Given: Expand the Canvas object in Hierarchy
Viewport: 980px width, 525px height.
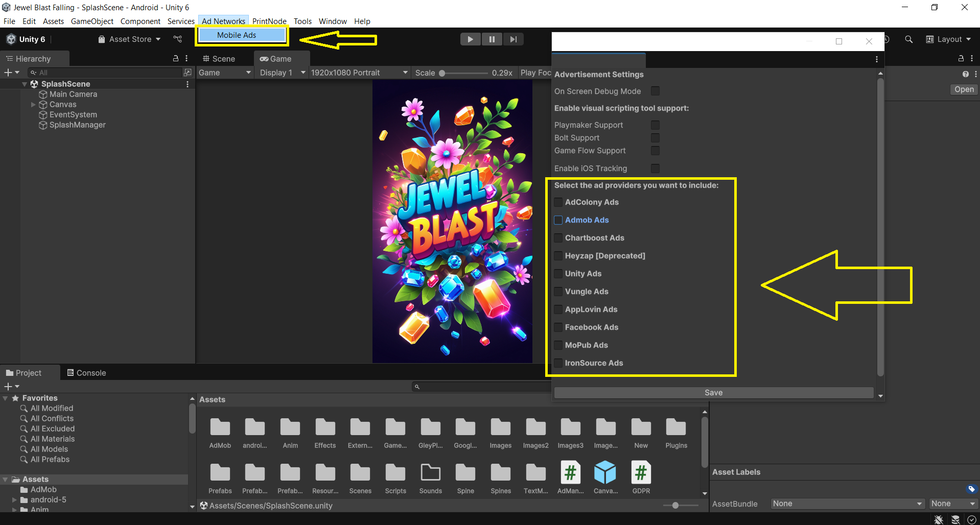Looking at the screenshot, I should click(x=33, y=105).
